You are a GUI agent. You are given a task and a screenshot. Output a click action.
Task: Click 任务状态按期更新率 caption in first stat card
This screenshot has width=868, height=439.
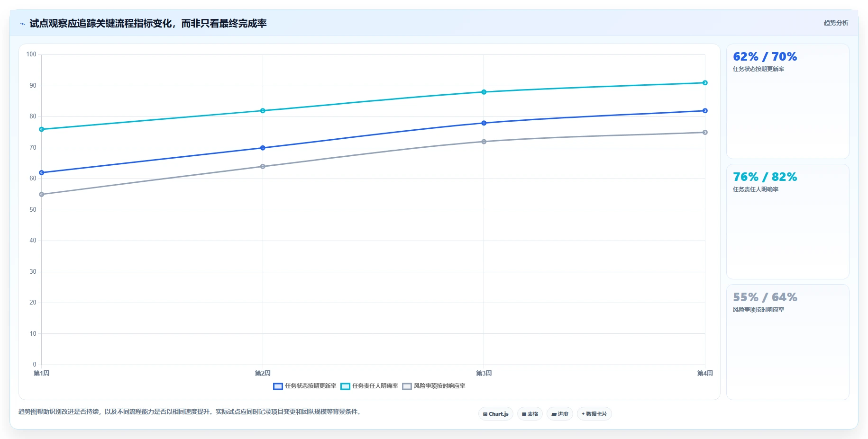pos(758,69)
